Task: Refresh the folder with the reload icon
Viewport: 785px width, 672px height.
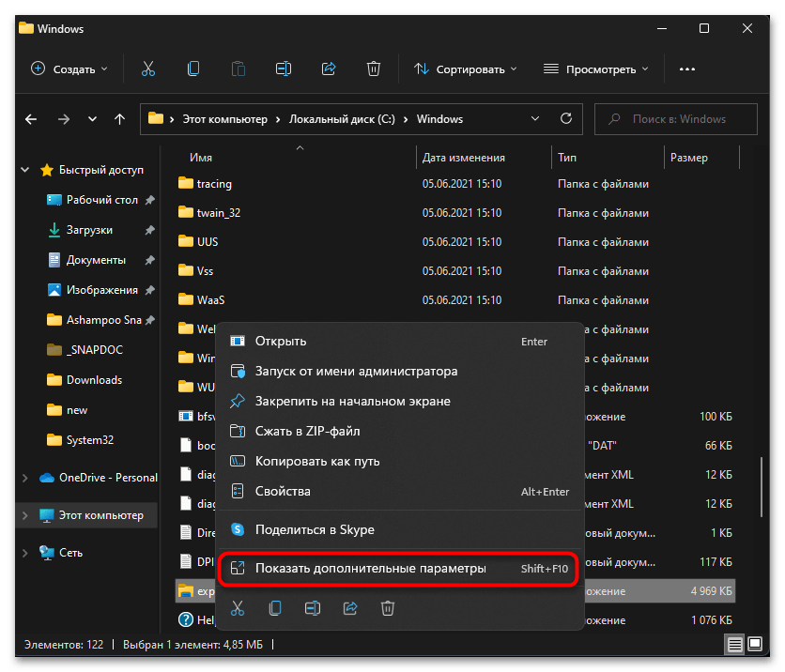Action: pos(566,118)
